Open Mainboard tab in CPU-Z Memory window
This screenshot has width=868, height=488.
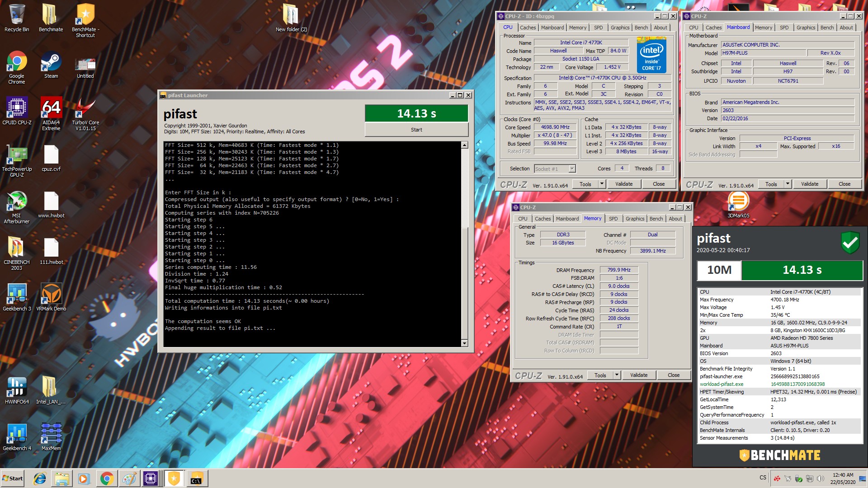coord(567,219)
